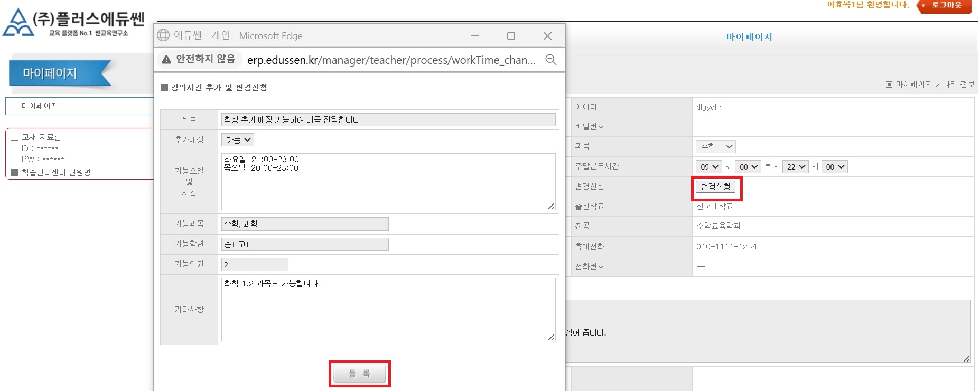Click the globe icon in popup title bar
Image resolution: width=980 pixels, height=391 pixels.
(x=163, y=35)
